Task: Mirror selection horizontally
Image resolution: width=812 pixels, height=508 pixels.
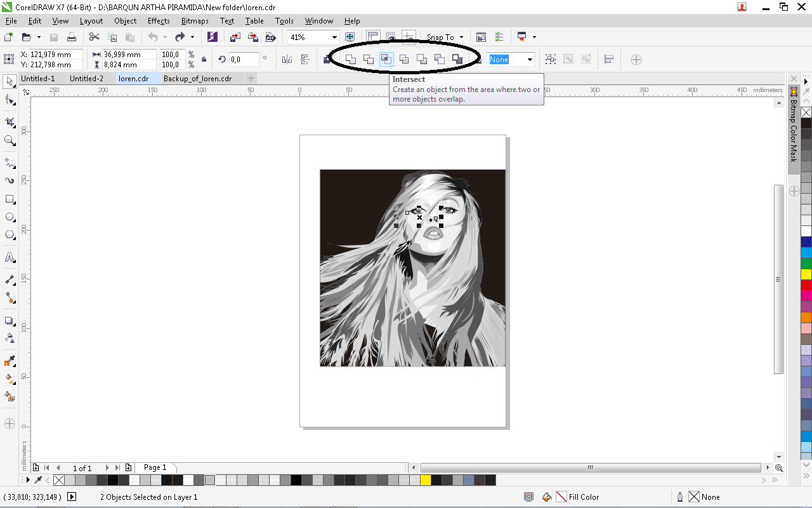Action: 287,59
